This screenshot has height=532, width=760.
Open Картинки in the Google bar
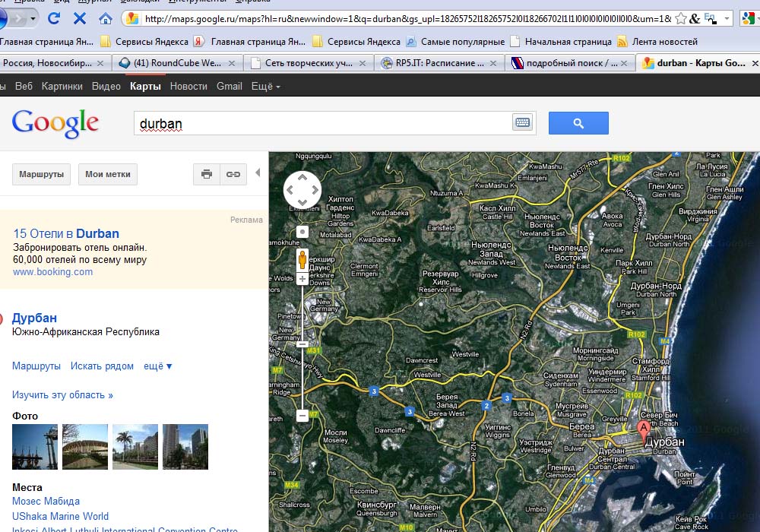[x=62, y=86]
